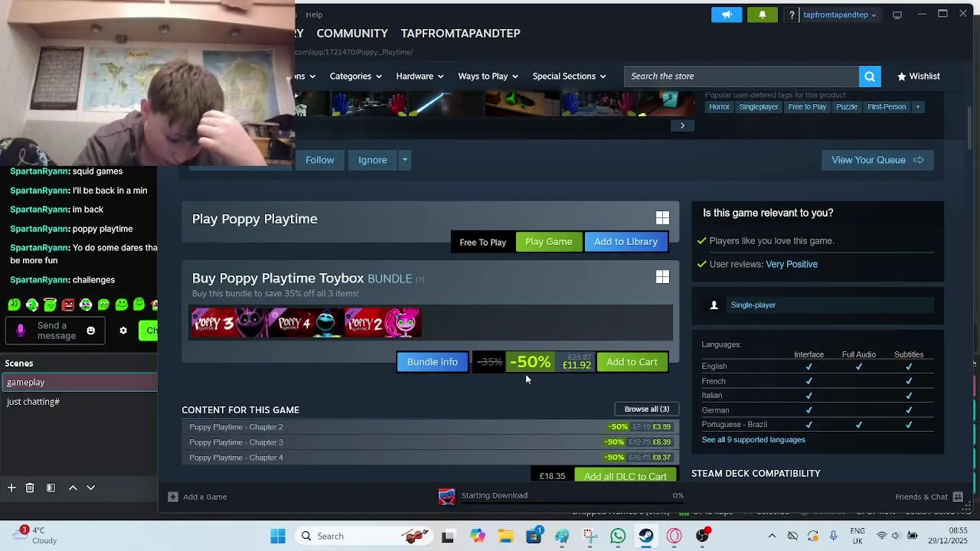Click the plus button to add tags
The width and height of the screenshot is (980, 551).
click(x=918, y=107)
